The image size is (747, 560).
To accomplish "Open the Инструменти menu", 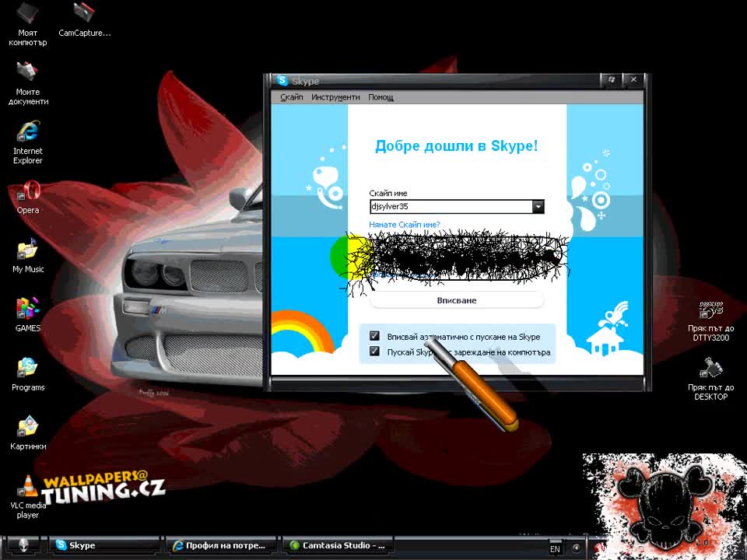I will pos(335,97).
